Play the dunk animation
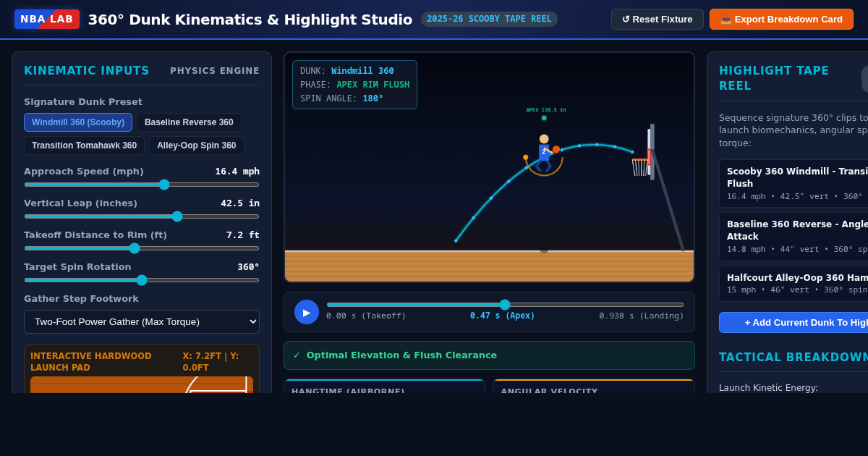The width and height of the screenshot is (868, 456). (307, 312)
